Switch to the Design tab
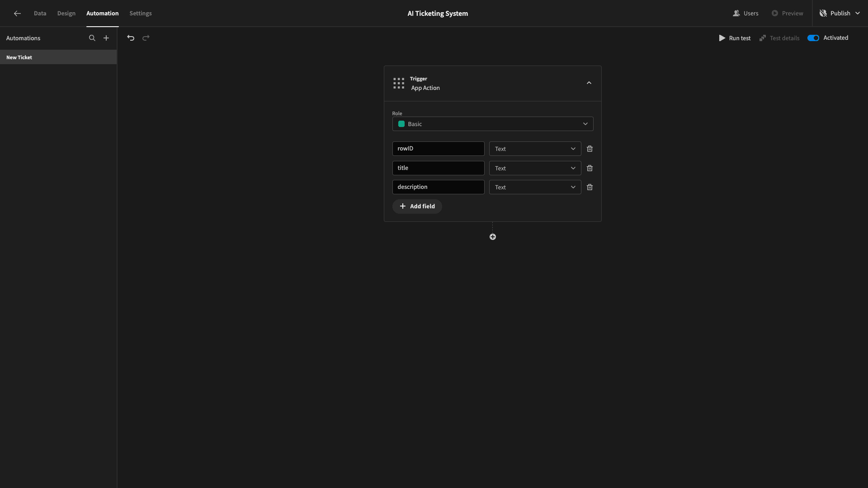Viewport: 868px width, 488px height. 66,14
